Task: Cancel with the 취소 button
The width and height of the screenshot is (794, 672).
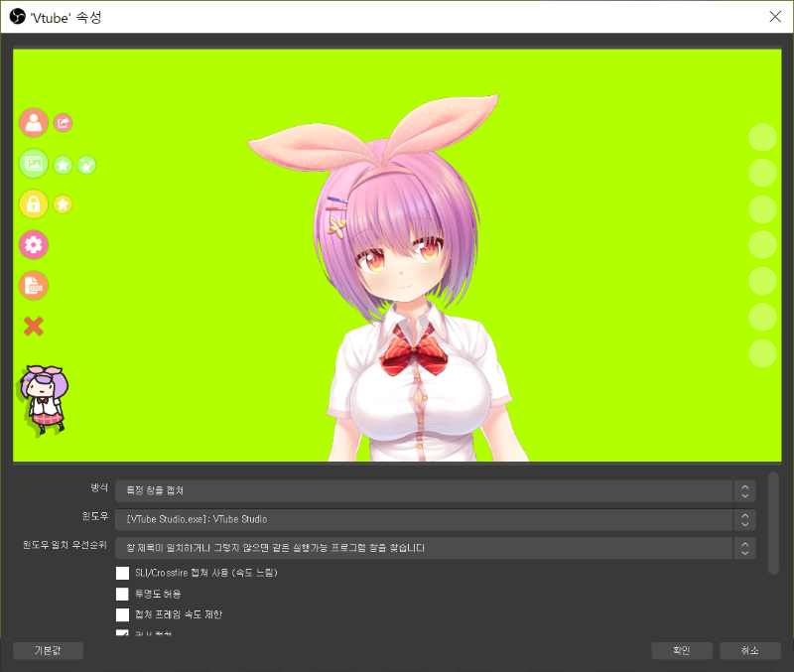Action: coord(750,651)
